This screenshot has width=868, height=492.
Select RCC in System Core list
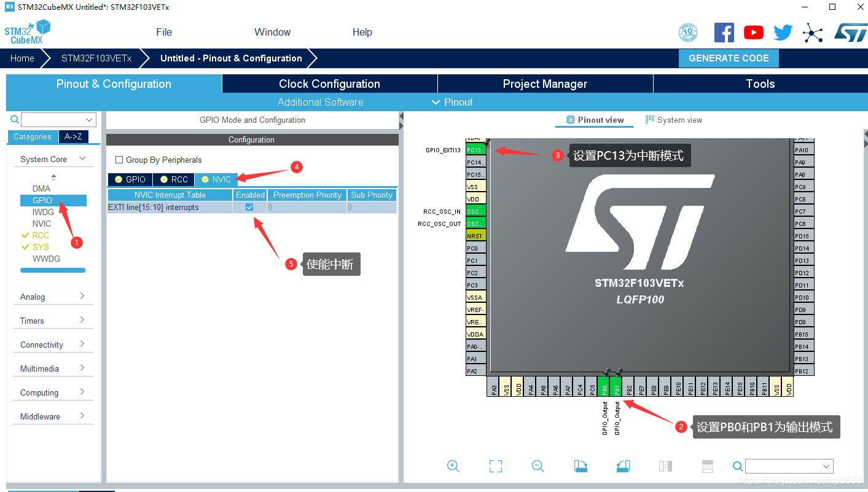click(41, 235)
